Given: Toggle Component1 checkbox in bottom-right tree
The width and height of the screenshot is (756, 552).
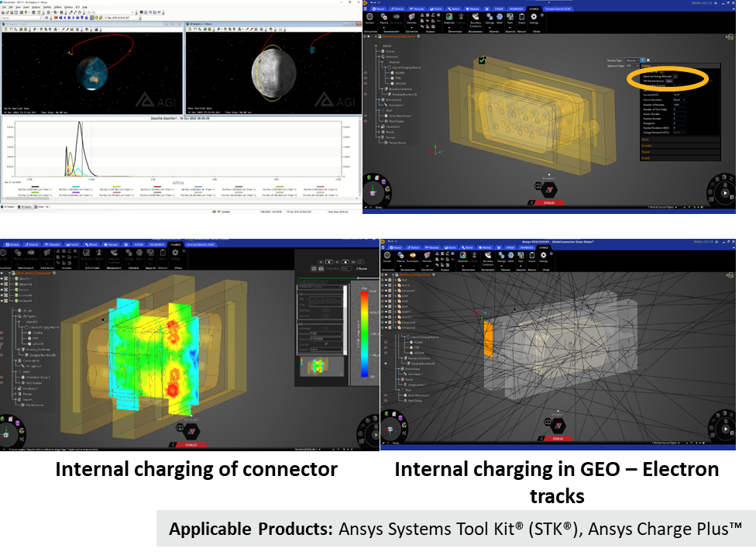Looking at the screenshot, I should pos(390,291).
